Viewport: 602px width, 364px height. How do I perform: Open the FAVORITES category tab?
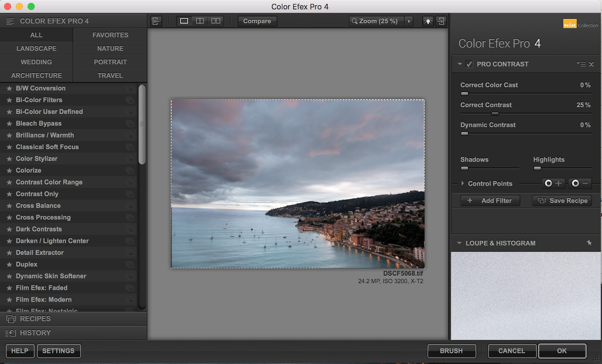(x=110, y=35)
